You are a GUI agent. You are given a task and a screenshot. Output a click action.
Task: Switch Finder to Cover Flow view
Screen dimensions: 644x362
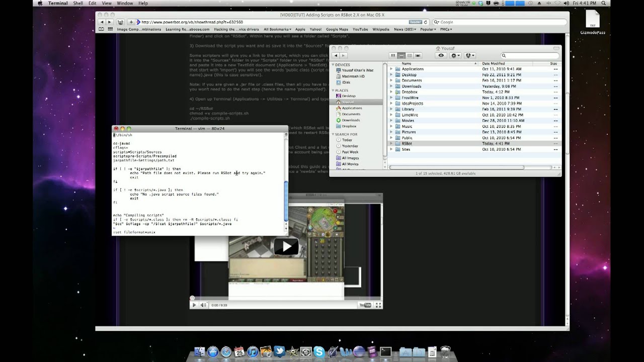pos(418,55)
